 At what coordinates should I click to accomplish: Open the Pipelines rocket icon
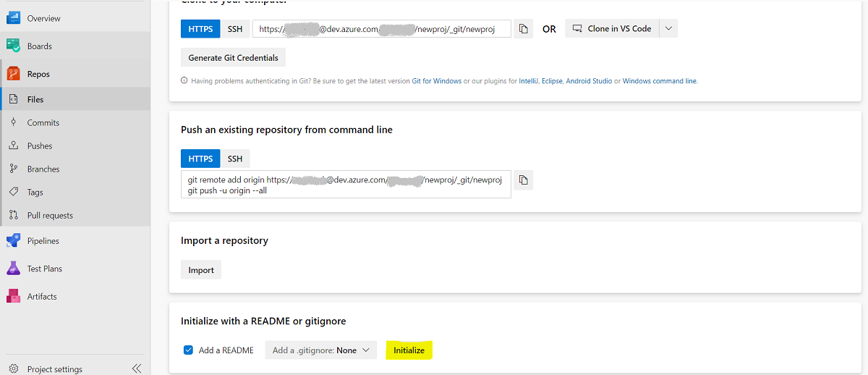point(13,241)
